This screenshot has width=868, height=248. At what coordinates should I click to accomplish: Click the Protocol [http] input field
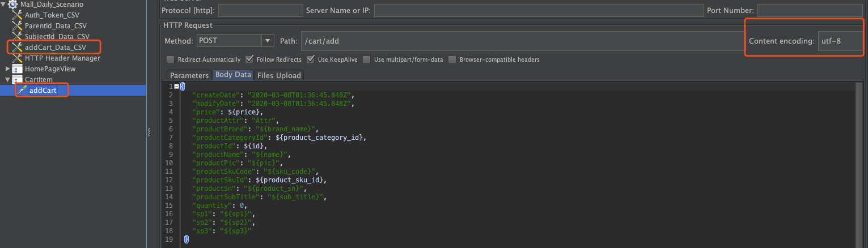point(261,10)
